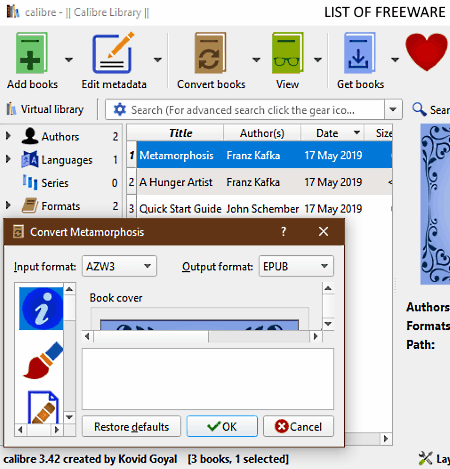Screen dimensions: 450x469
Task: Cancel the Convert dialog
Action: [298, 426]
